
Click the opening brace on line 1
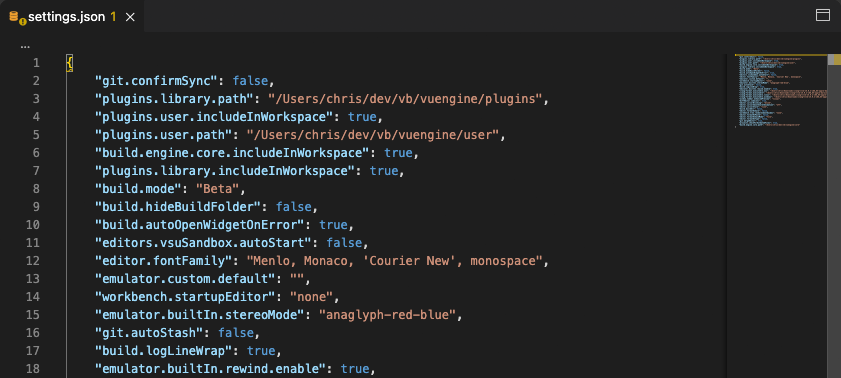pyautogui.click(x=70, y=63)
